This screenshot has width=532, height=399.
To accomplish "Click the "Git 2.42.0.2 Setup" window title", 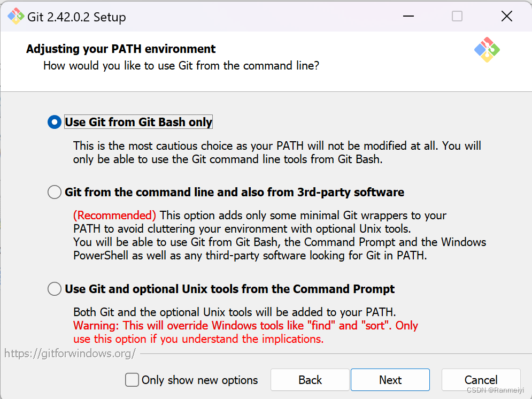I will [76, 17].
